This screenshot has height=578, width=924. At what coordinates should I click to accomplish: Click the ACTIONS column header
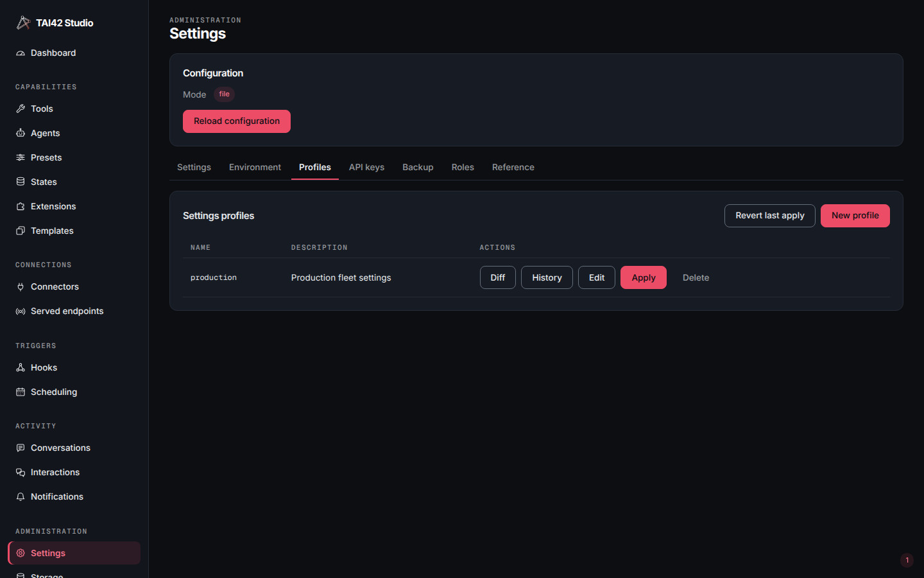(497, 247)
